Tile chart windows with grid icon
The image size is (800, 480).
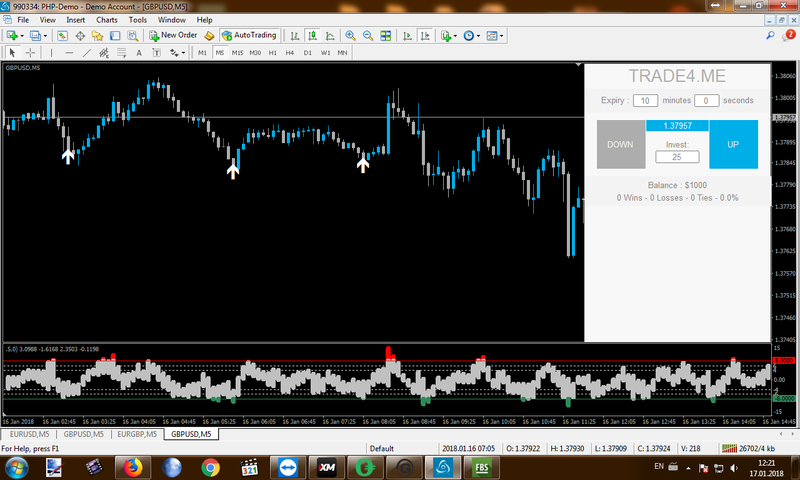point(386,36)
